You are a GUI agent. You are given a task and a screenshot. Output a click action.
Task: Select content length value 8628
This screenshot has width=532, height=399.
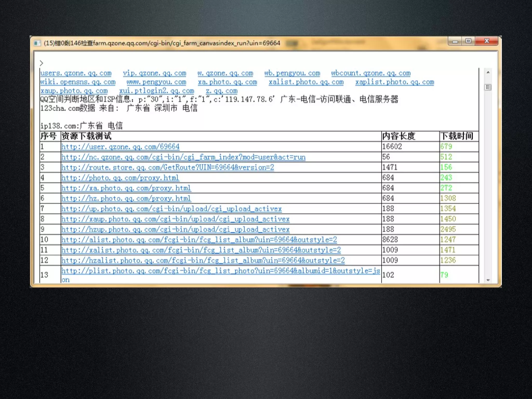coord(390,240)
